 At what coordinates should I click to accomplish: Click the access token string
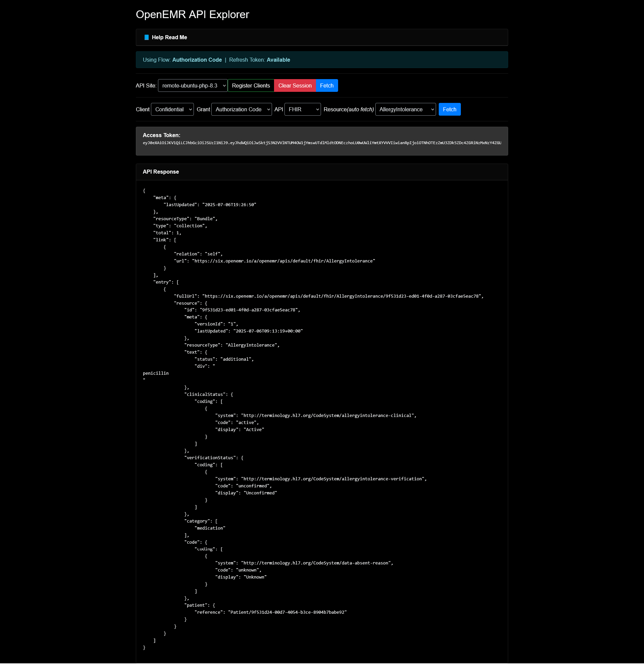[322, 143]
